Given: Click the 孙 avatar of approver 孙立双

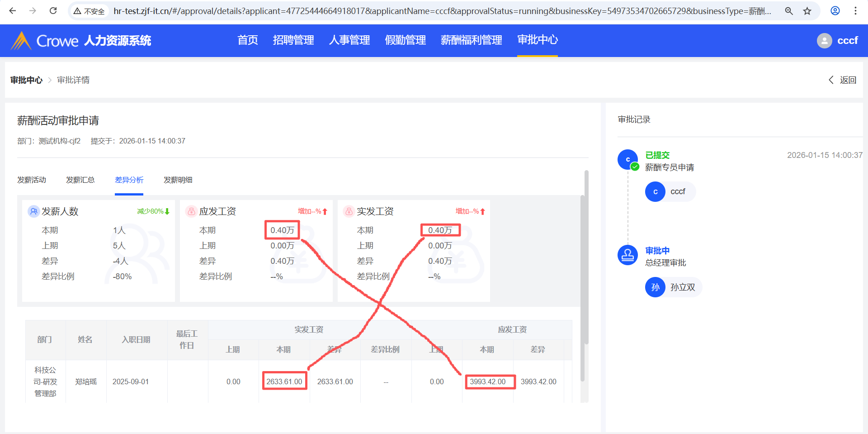Looking at the screenshot, I should point(655,287).
